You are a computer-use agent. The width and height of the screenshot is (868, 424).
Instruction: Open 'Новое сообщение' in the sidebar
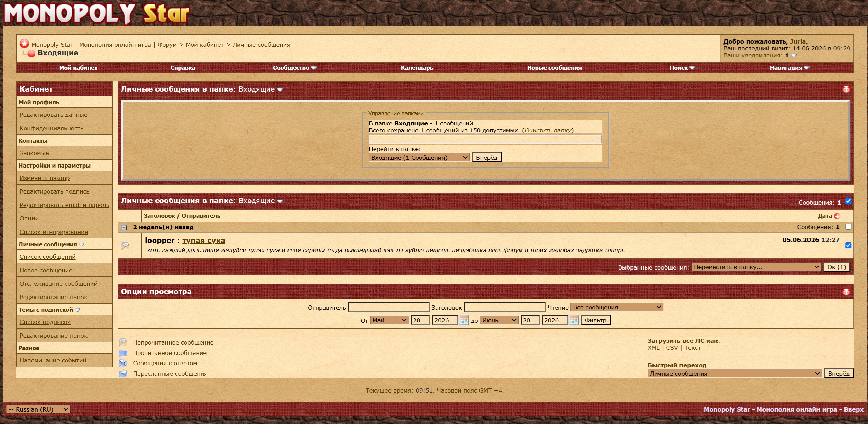[x=46, y=270]
